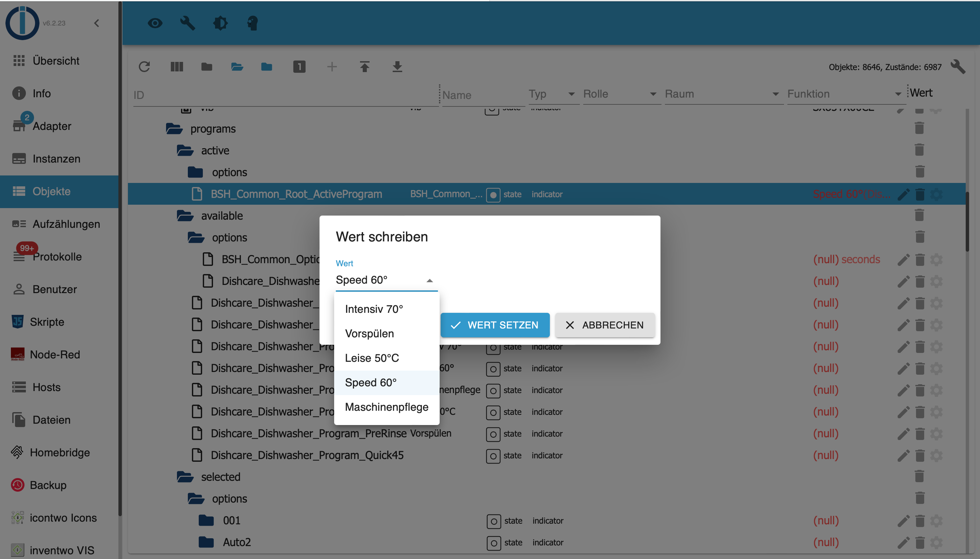The image size is (980, 559).
Task: Open Instanzen in sidebar
Action: pos(60,158)
